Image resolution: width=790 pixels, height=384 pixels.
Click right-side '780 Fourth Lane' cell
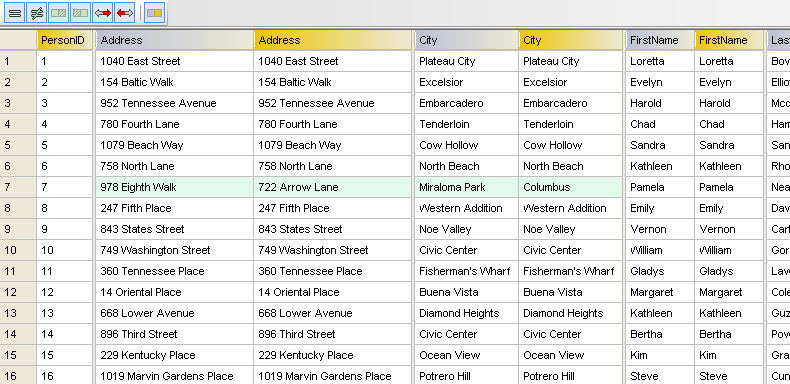[333, 124]
